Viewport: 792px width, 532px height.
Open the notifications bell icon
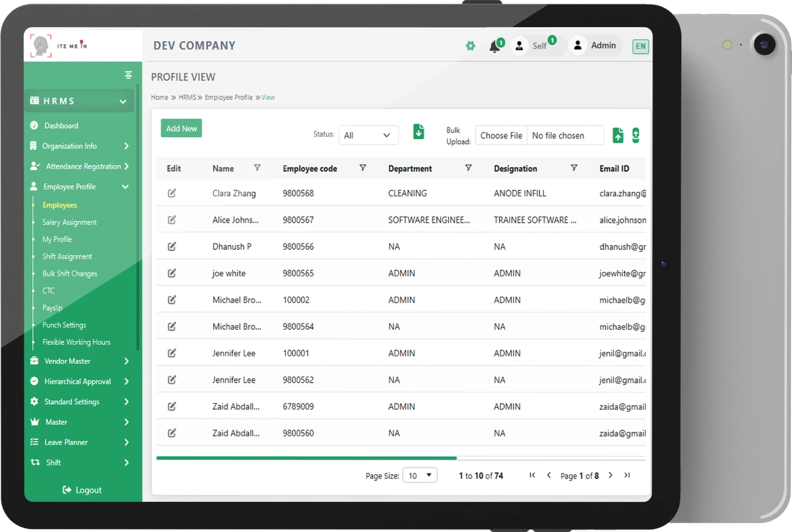495,46
